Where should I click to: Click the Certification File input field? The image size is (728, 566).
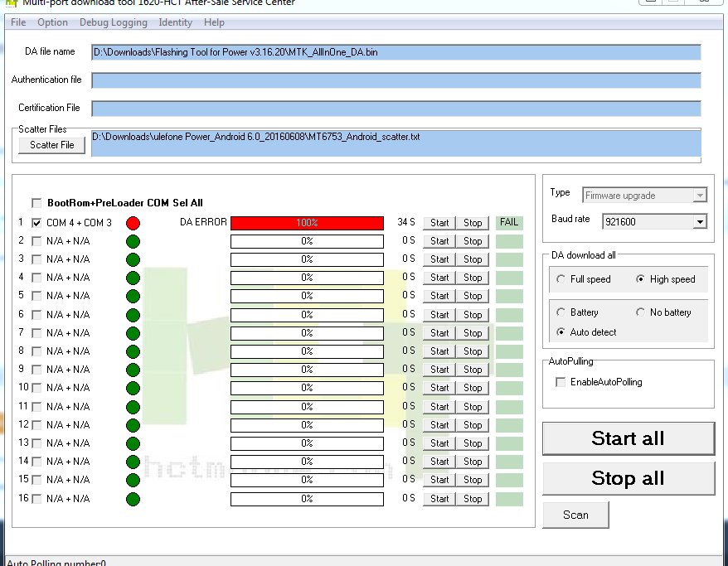(x=396, y=109)
